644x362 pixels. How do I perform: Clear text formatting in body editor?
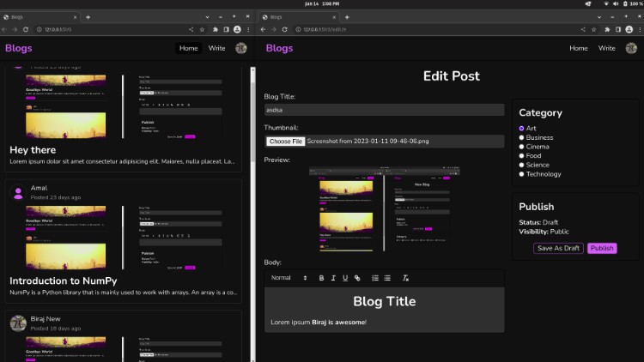click(406, 278)
